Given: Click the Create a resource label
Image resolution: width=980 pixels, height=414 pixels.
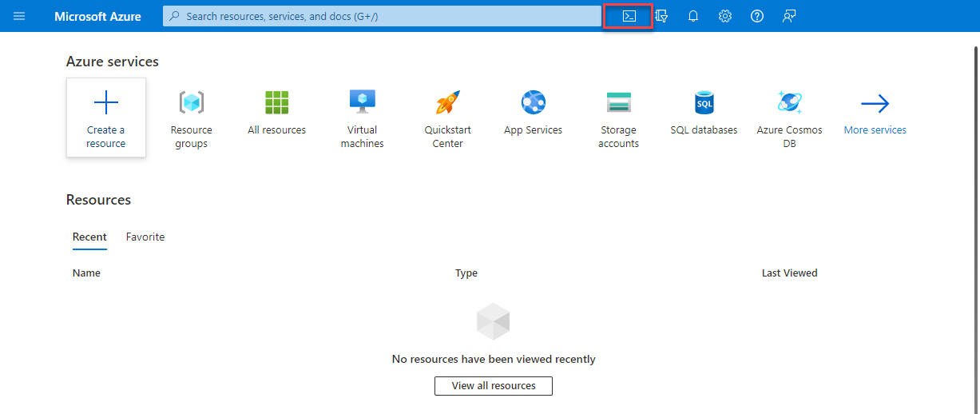Looking at the screenshot, I should point(106,137).
